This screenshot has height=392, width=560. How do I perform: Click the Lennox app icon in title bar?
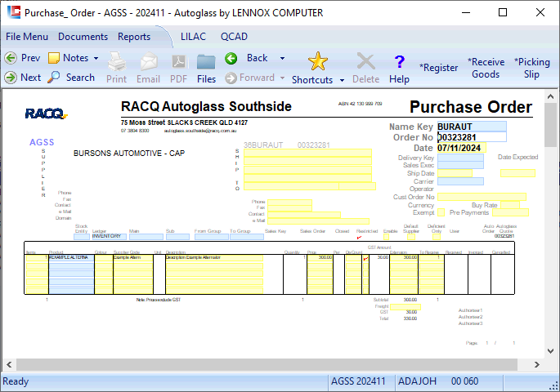click(x=14, y=12)
